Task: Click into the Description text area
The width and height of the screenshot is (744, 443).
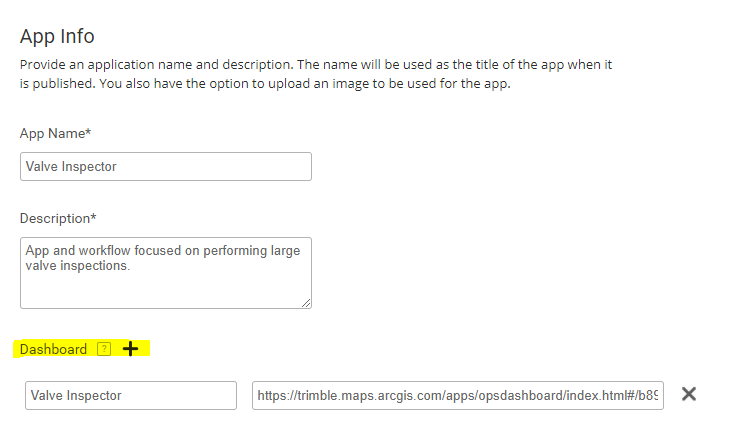Action: click(165, 285)
